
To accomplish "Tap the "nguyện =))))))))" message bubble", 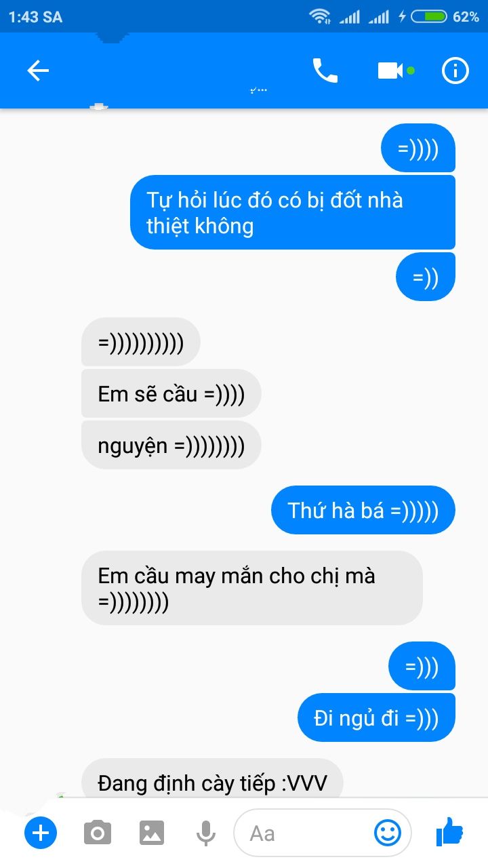I will coord(171,445).
